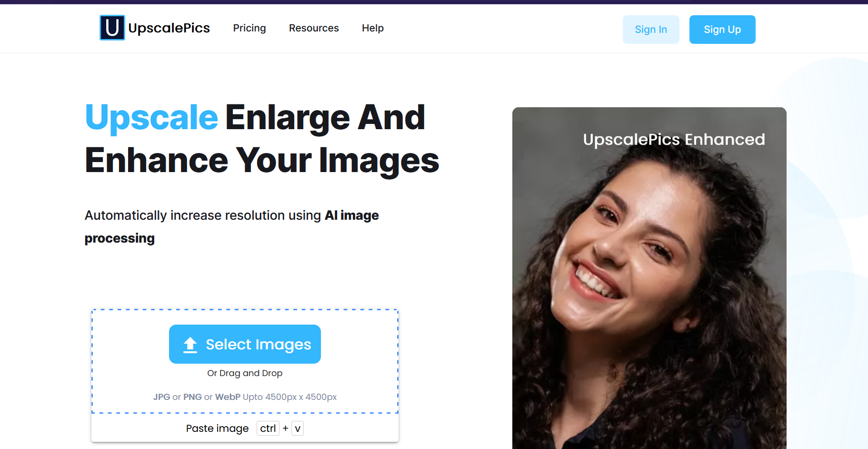Click the 'UpscalePics Enhanced' caption
The width and height of the screenshot is (868, 449).
click(x=674, y=140)
